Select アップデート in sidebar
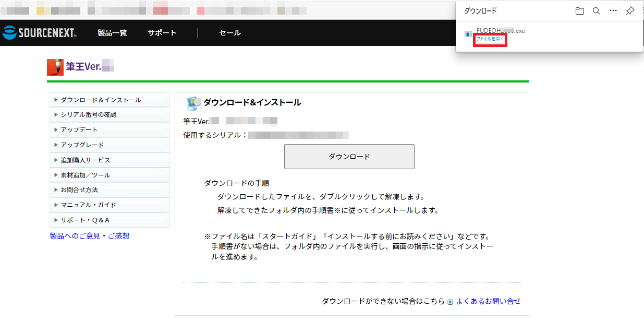 point(110,129)
